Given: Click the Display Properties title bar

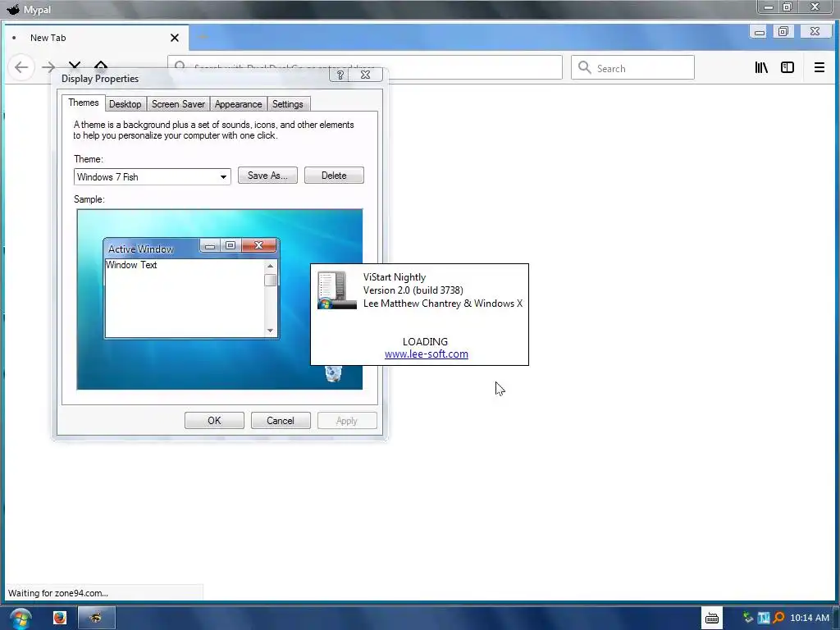Looking at the screenshot, I should pyautogui.click(x=193, y=78).
